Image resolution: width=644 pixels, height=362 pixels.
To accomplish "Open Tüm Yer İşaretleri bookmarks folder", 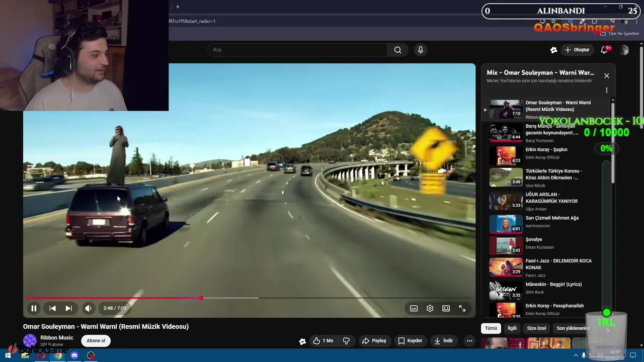I will 619,34.
